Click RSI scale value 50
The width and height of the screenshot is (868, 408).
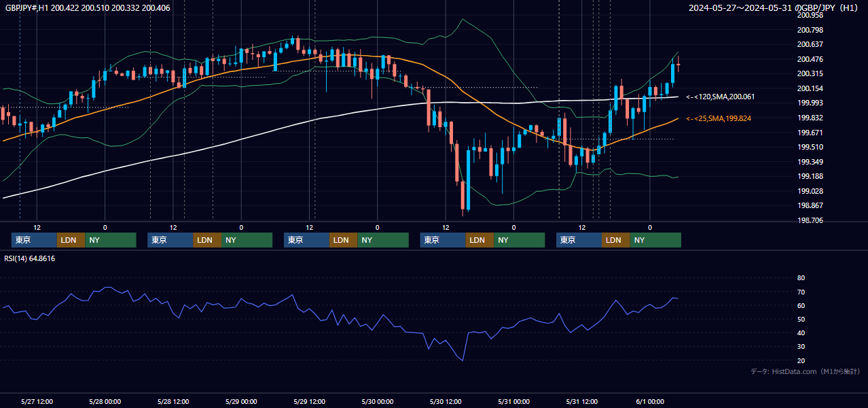(x=801, y=319)
